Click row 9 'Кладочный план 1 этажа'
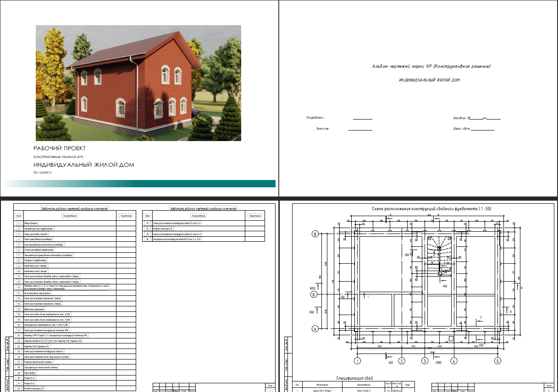The width and height of the screenshot is (558, 392). click(75, 266)
